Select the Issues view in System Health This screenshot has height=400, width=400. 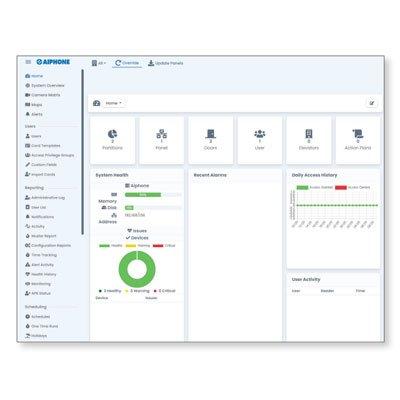click(x=137, y=231)
